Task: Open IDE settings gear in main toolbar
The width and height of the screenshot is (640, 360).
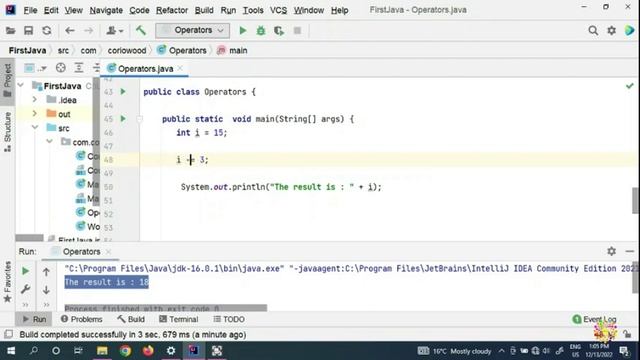Action: click(611, 31)
